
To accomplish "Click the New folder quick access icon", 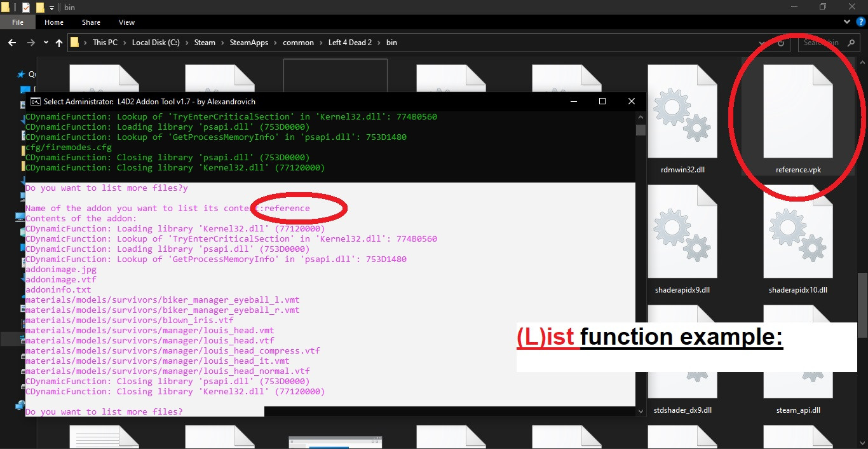I will 40,8.
